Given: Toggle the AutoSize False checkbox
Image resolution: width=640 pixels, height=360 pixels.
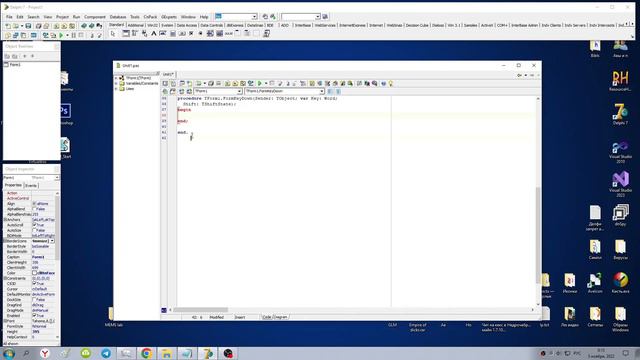Looking at the screenshot, I should (x=35, y=230).
